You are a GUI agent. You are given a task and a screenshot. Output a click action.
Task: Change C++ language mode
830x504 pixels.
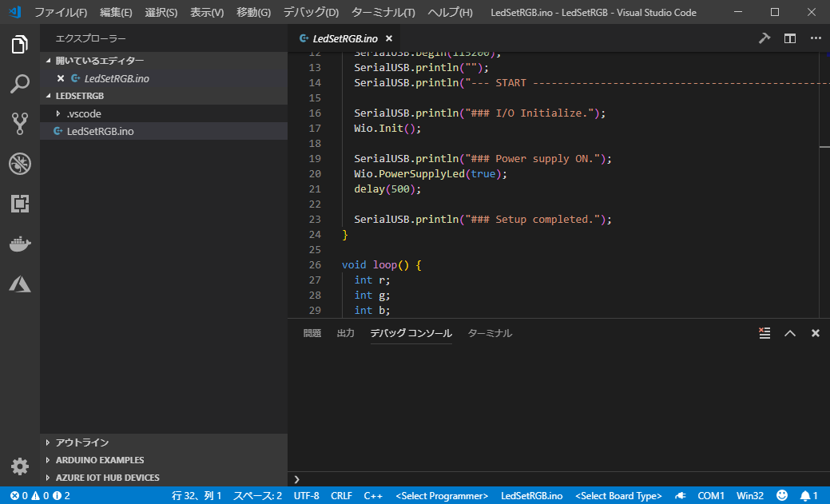point(373,495)
